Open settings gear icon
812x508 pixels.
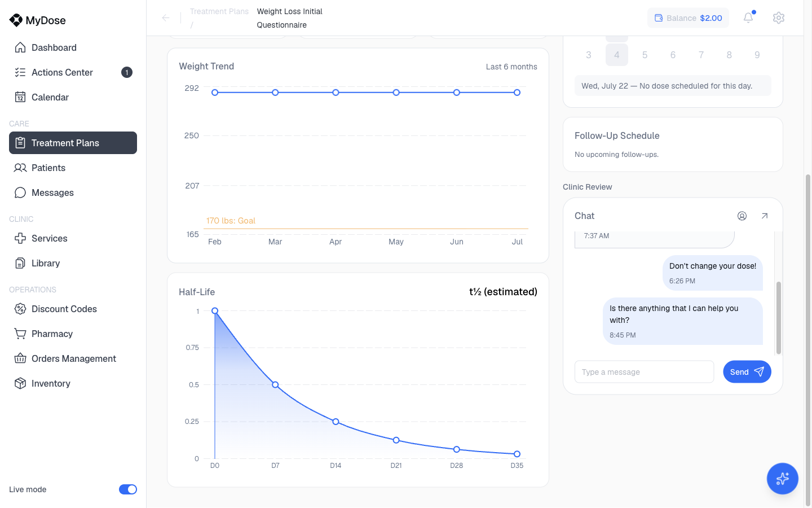(x=779, y=17)
